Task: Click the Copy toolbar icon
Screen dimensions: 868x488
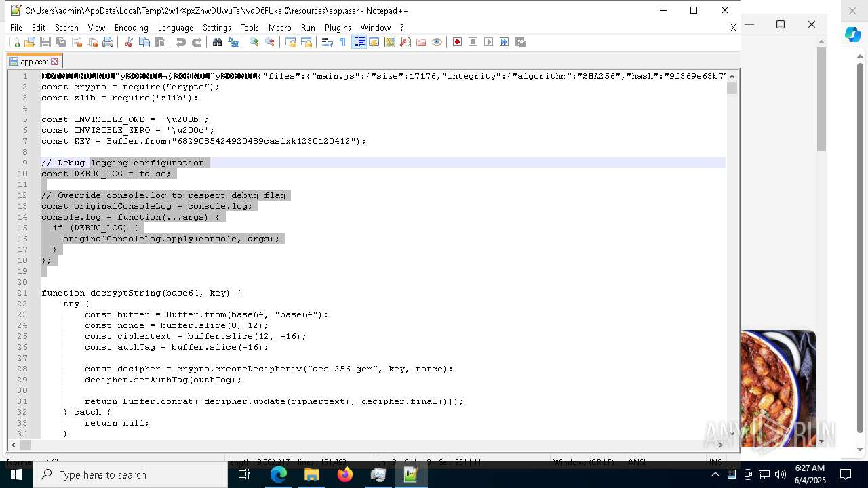Action: coord(144,42)
